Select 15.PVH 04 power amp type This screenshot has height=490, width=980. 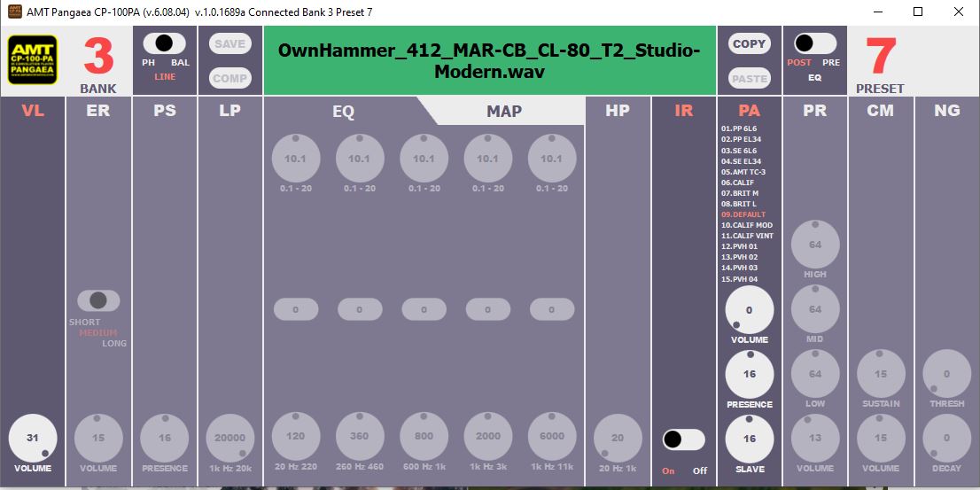739,279
